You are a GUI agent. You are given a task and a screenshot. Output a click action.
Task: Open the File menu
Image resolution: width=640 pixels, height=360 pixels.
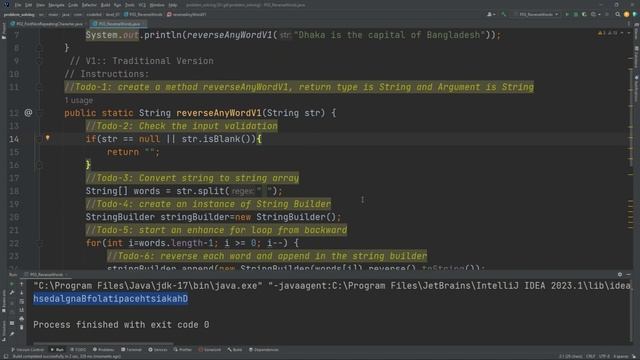coord(18,5)
